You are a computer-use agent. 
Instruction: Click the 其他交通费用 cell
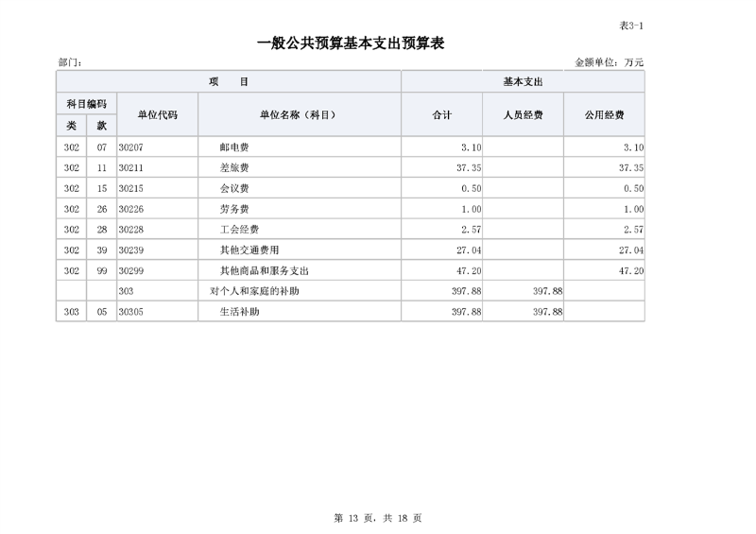point(244,250)
